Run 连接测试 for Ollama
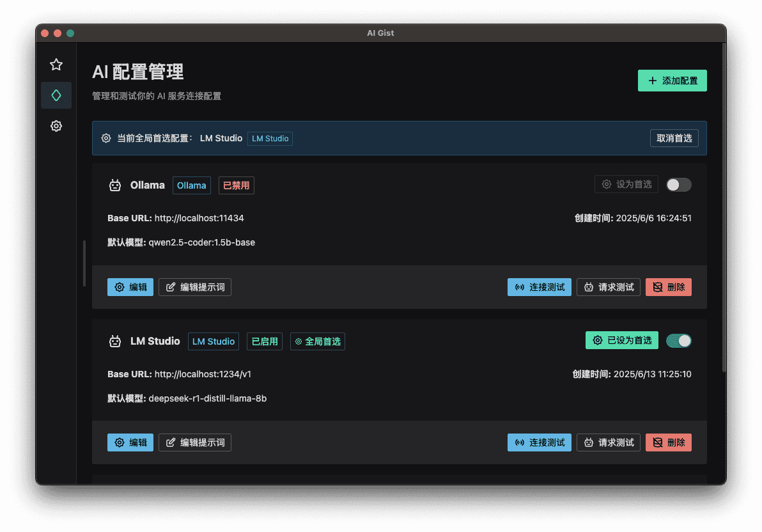 coord(540,287)
